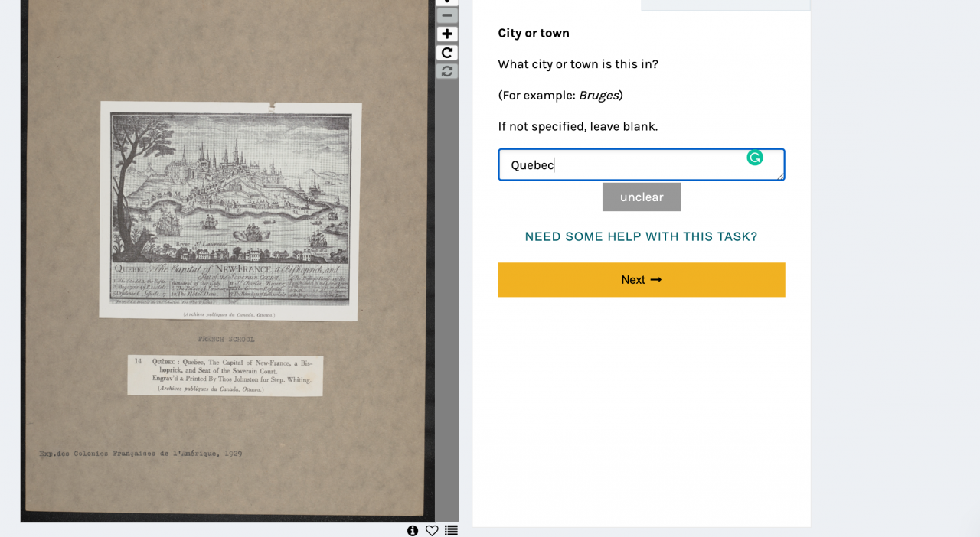Click the 'City or town' heading
Image resolution: width=980 pixels, height=537 pixels.
[x=534, y=33]
